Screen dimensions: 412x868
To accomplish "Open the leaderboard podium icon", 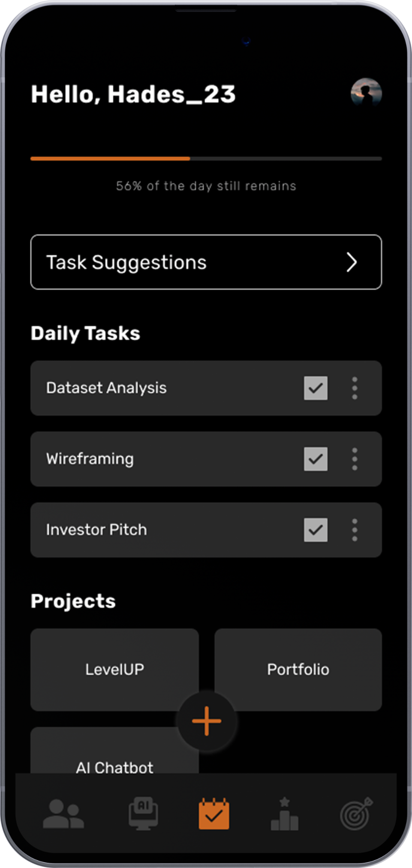I will click(x=284, y=814).
